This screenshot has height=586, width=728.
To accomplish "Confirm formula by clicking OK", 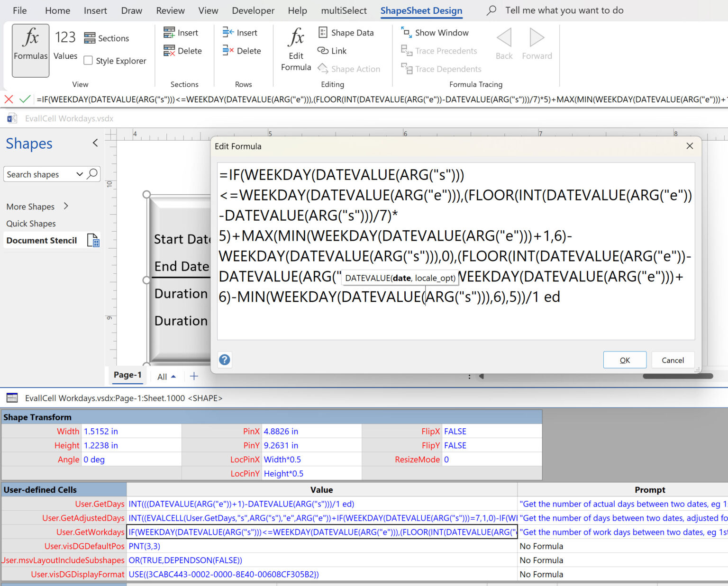I will point(625,360).
